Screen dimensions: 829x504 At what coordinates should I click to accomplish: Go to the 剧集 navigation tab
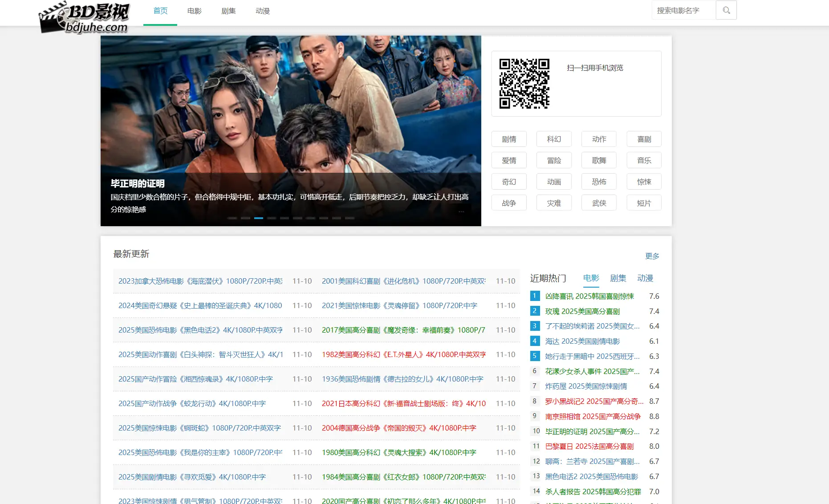point(228,11)
